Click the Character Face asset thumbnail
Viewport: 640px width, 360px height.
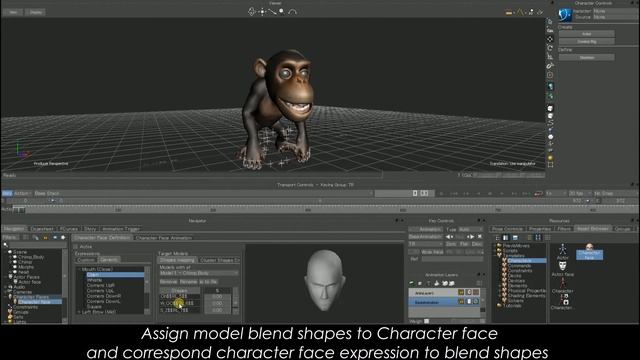pyautogui.click(x=589, y=251)
